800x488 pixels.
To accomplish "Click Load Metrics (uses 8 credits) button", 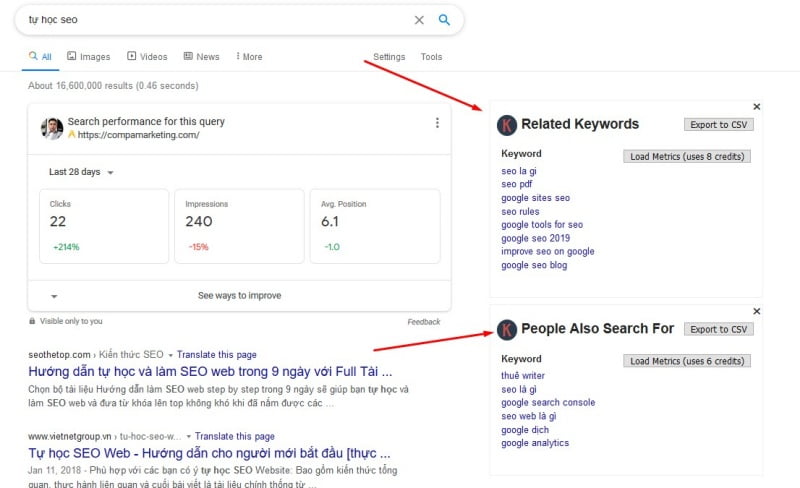I will tap(687, 156).
